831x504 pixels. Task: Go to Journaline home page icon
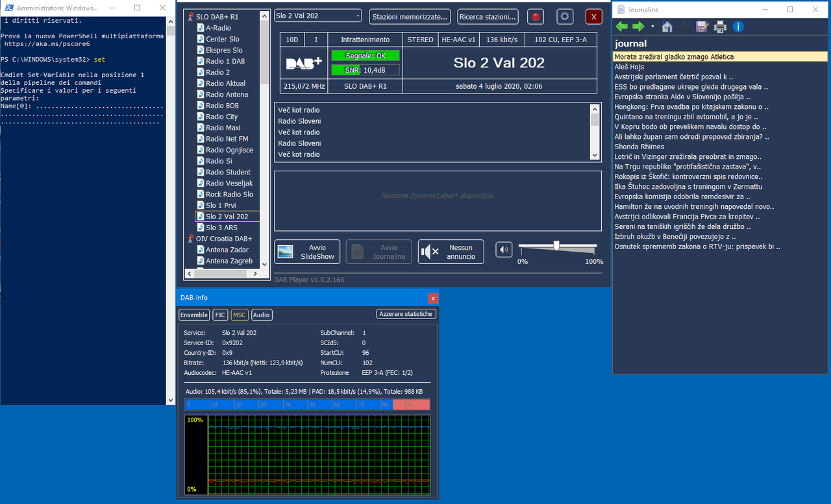667,27
